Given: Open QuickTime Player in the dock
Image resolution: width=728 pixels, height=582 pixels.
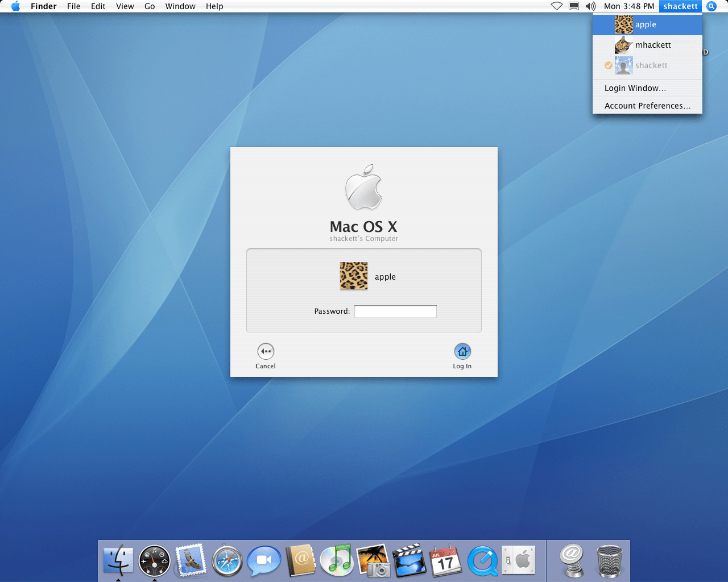Looking at the screenshot, I should (482, 560).
